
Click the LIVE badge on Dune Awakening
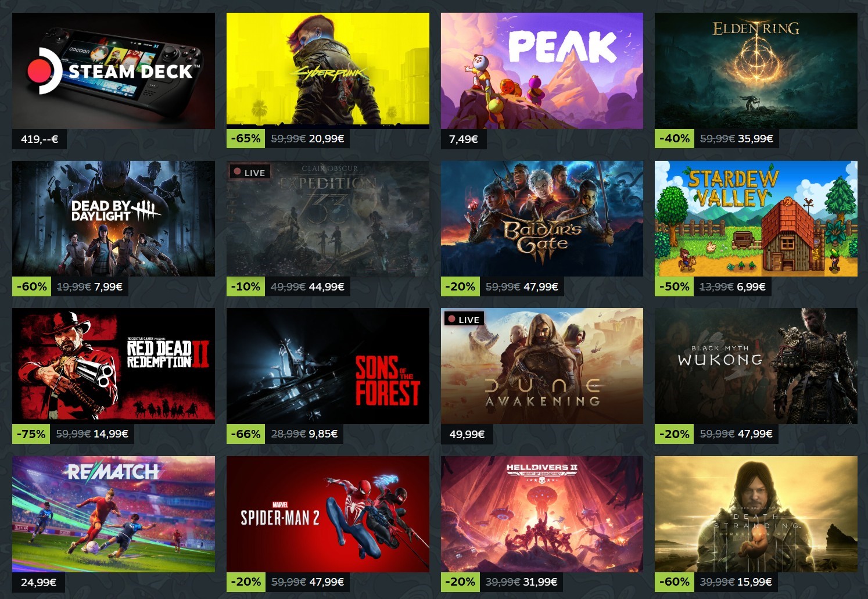pos(464,319)
